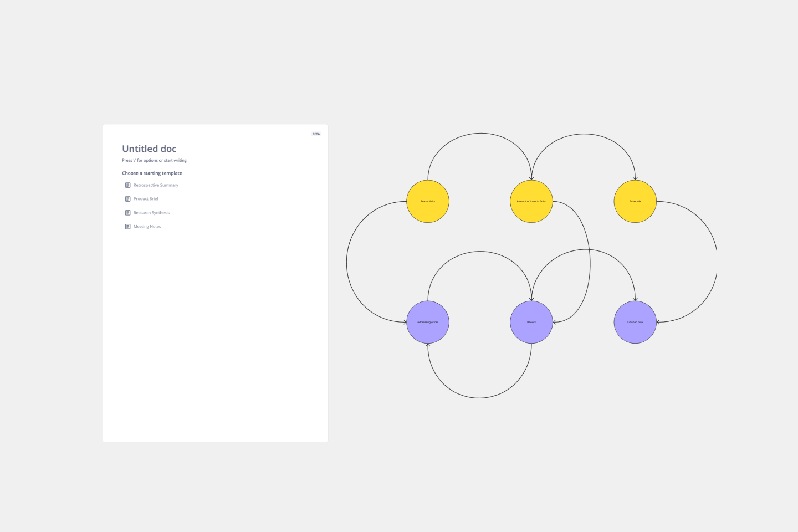Choose the Product Brief template label

tap(146, 199)
